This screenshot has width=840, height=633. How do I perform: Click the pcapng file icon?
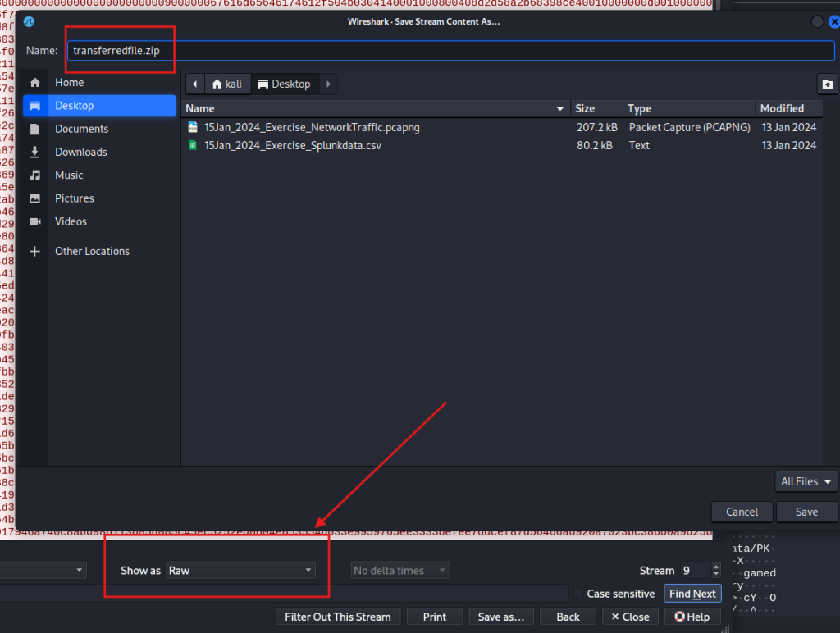(x=193, y=127)
